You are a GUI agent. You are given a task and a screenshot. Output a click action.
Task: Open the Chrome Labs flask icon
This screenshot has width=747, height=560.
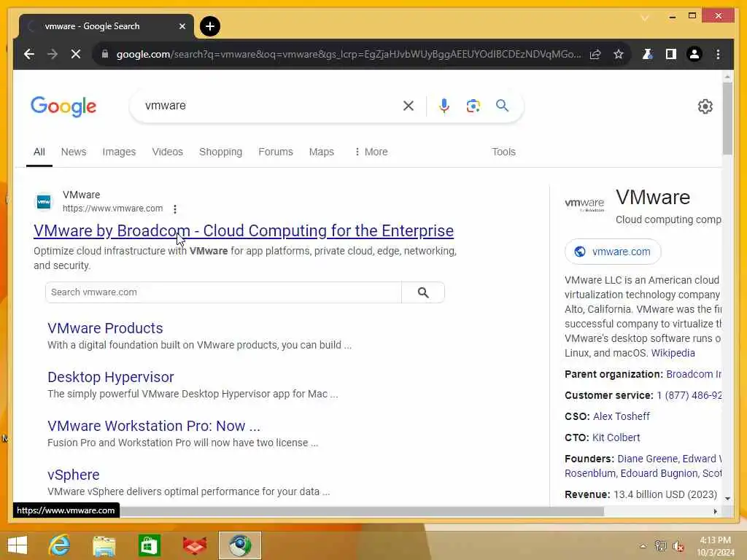click(647, 54)
